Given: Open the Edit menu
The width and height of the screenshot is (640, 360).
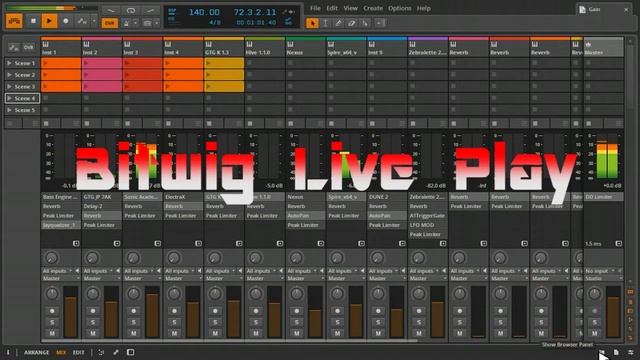Looking at the screenshot, I should pos(332,8).
